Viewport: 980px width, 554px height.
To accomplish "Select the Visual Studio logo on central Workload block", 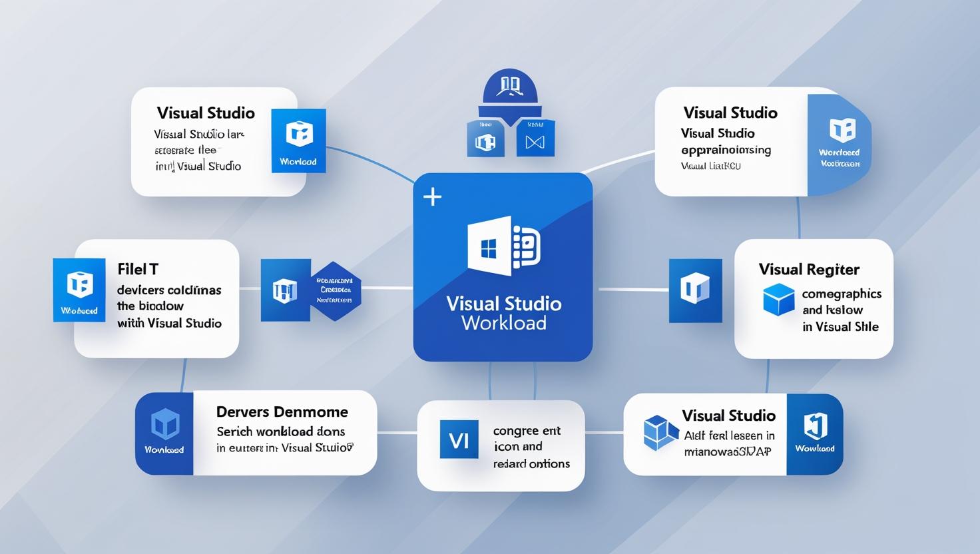I will coord(504,245).
